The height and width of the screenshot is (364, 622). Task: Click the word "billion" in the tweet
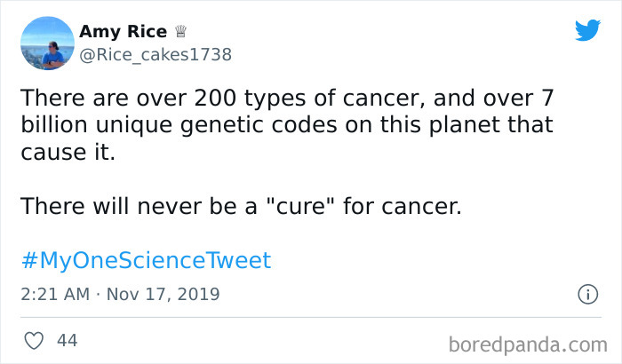[57, 124]
